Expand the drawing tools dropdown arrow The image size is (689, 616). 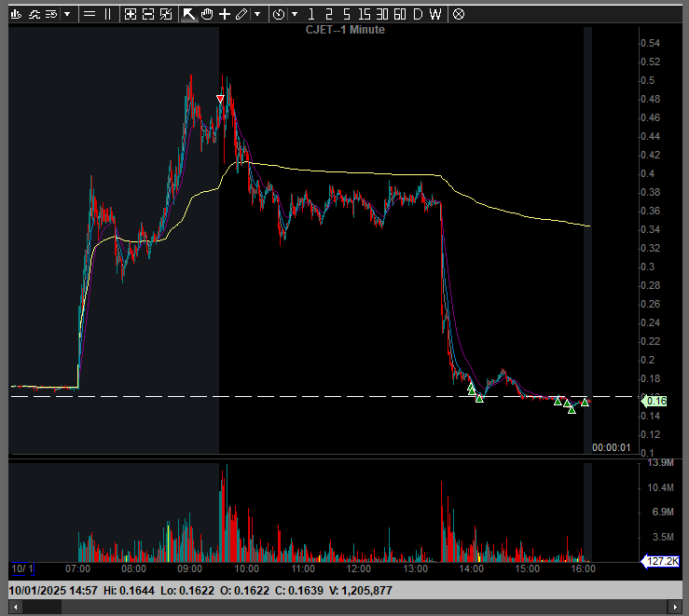[257, 15]
